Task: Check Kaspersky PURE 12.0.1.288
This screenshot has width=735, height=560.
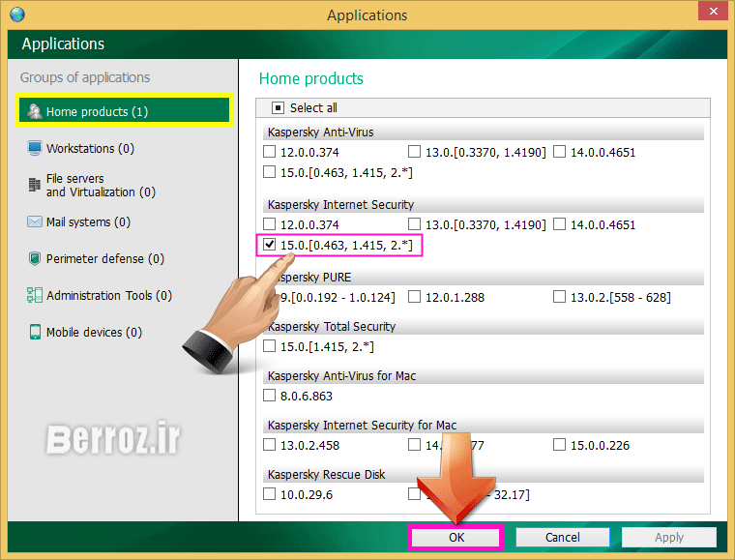Action: (414, 297)
